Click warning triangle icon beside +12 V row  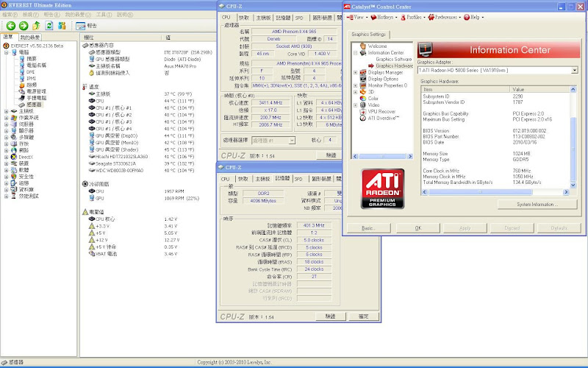click(x=91, y=240)
